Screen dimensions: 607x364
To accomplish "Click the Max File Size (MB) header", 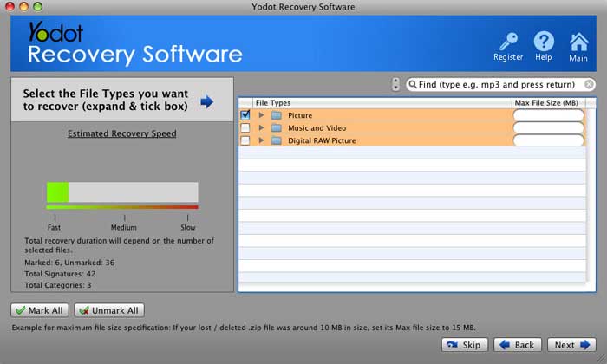I will 546,103.
